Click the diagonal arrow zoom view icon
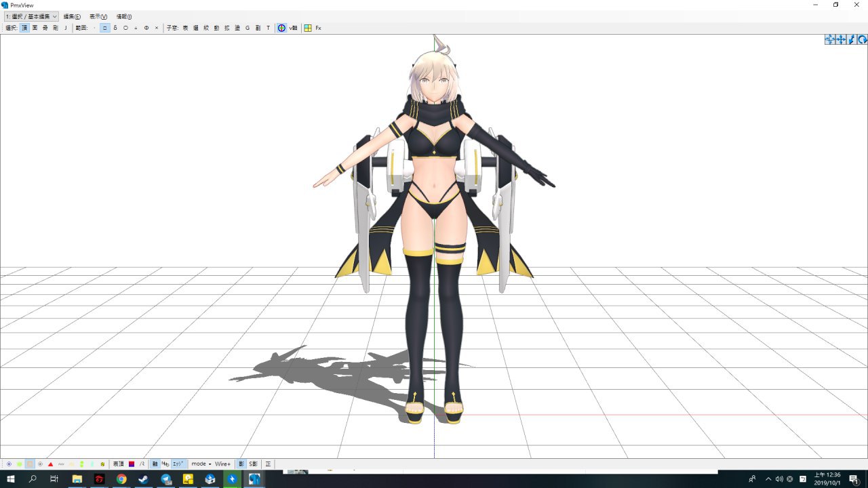868x488 pixels. pyautogui.click(x=852, y=40)
